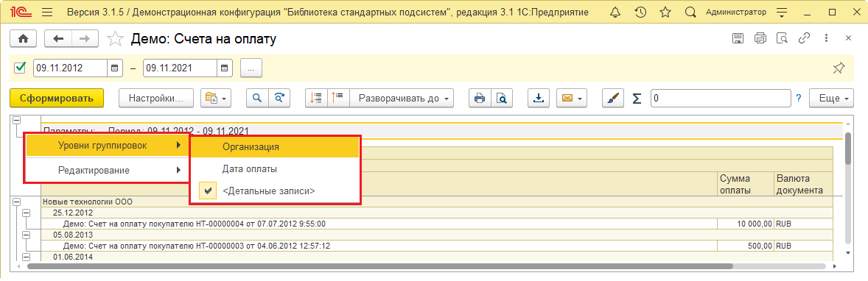Open report variants dropdown

[x=216, y=98]
